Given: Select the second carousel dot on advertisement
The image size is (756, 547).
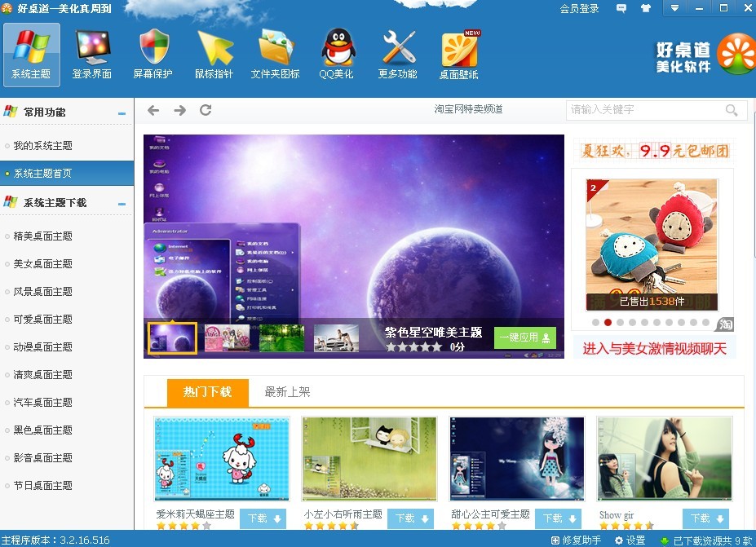Looking at the screenshot, I should [608, 322].
